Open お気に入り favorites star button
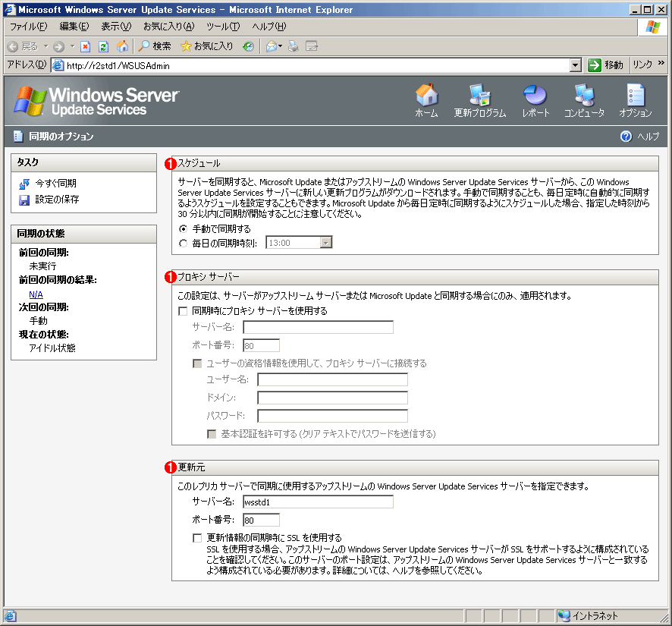Image resolution: width=672 pixels, height=626 pixels. (x=207, y=46)
